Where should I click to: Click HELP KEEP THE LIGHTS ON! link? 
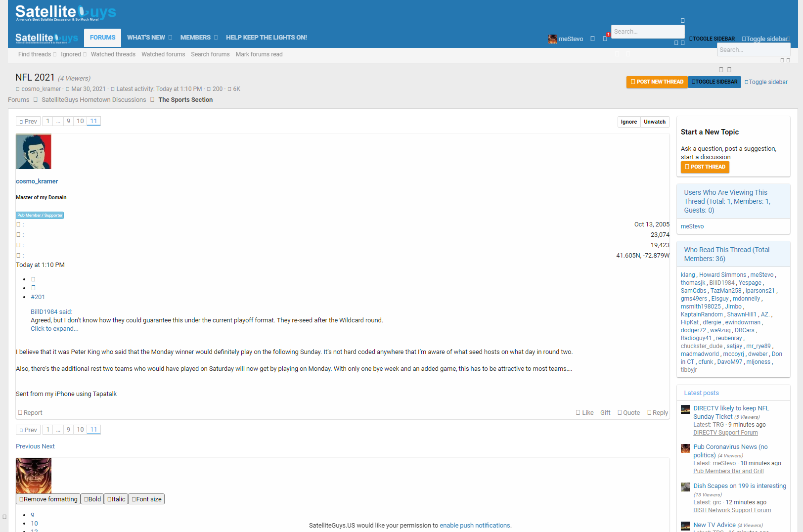tap(267, 38)
